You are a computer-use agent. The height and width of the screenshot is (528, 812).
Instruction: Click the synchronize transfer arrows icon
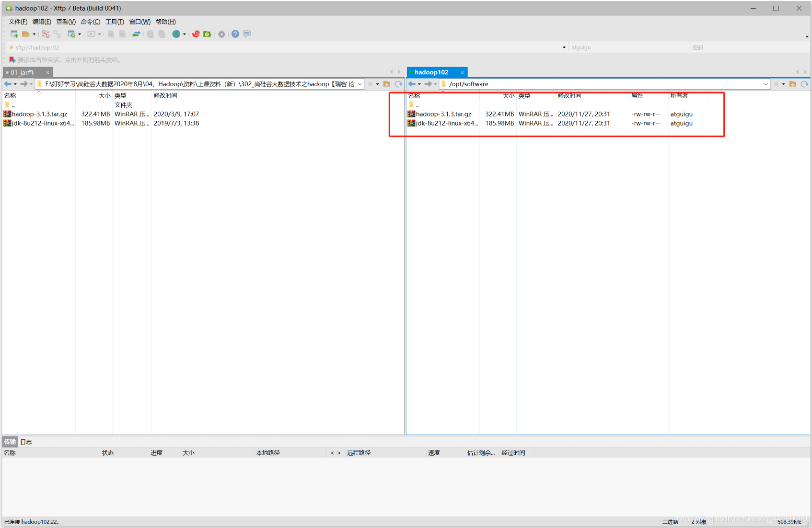137,34
